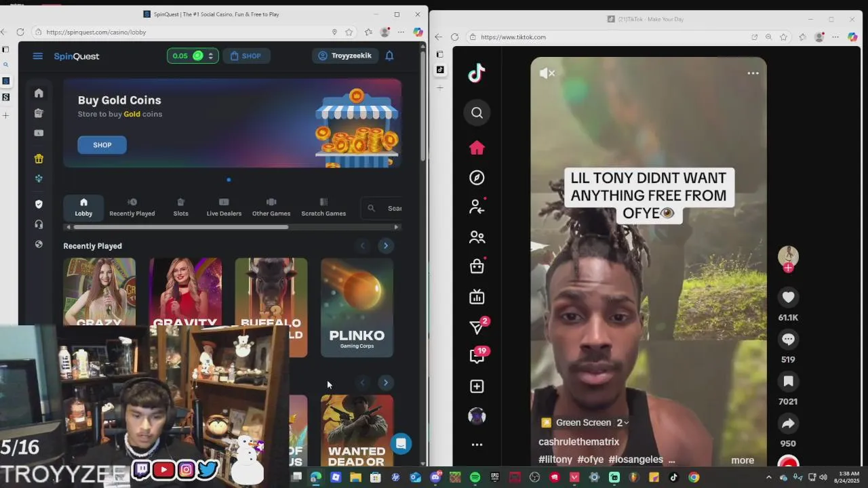Like the TikTok video
This screenshot has height=488, width=868.
coord(788,297)
